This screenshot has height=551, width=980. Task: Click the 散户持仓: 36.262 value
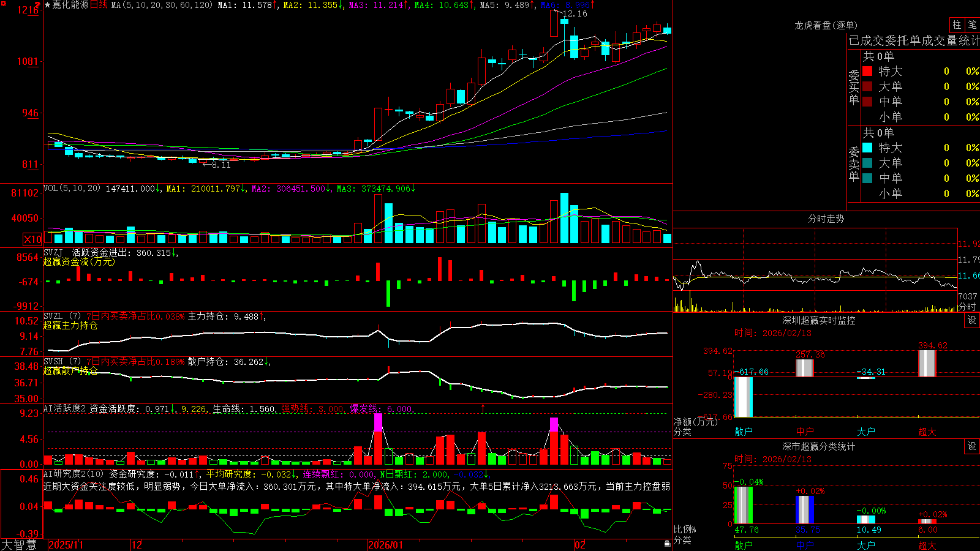226,362
